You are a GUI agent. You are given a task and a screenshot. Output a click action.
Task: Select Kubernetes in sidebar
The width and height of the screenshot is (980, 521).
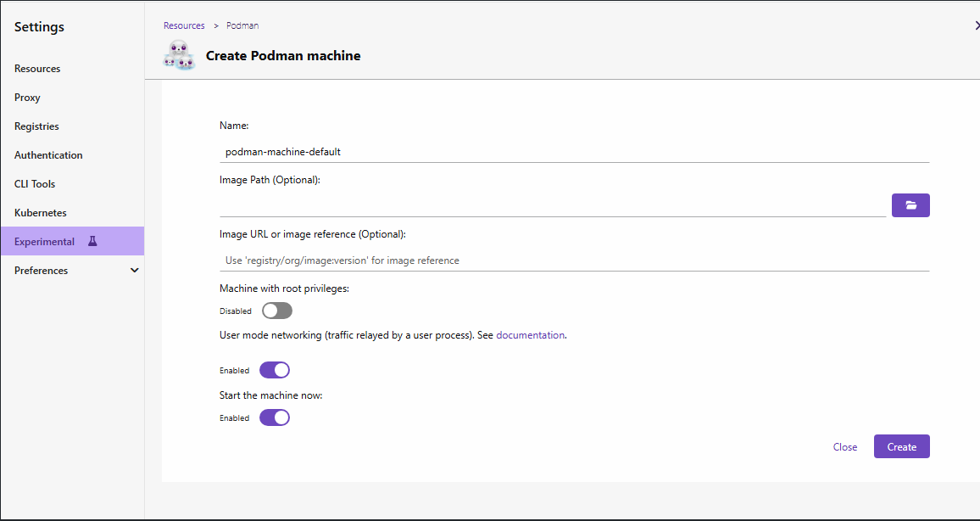[x=40, y=213]
